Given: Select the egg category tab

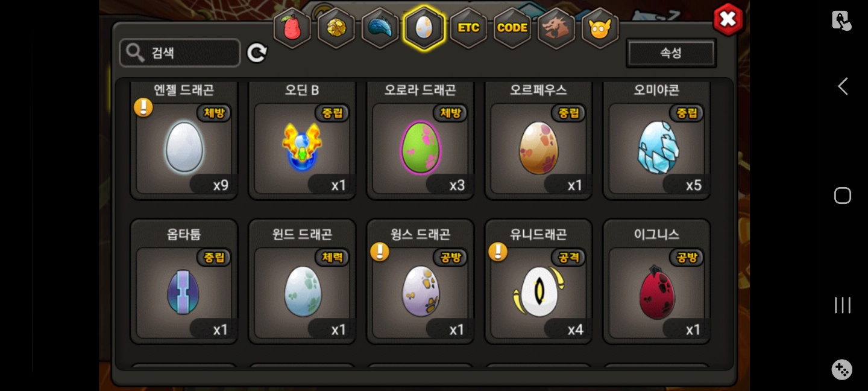Looking at the screenshot, I should (x=424, y=28).
